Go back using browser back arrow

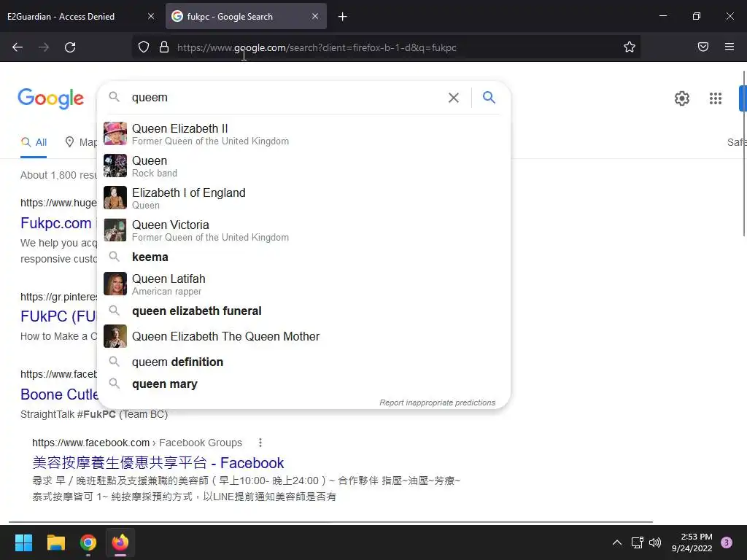pyautogui.click(x=18, y=47)
